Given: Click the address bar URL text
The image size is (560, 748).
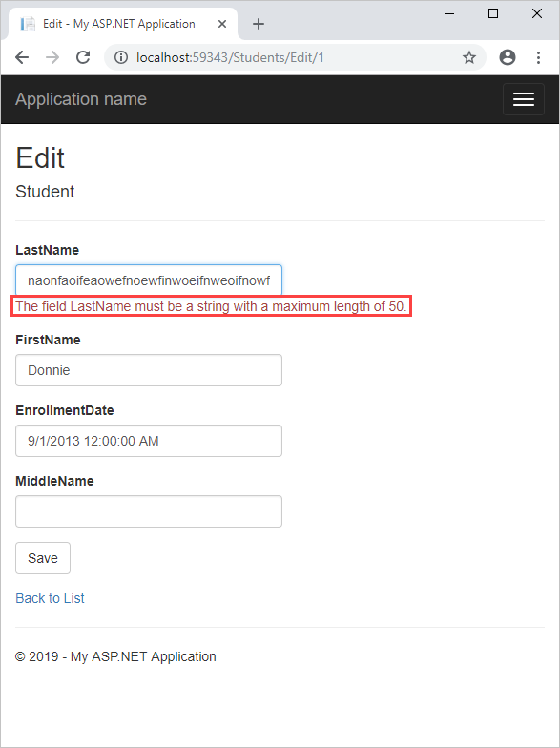Looking at the screenshot, I should pos(230,57).
